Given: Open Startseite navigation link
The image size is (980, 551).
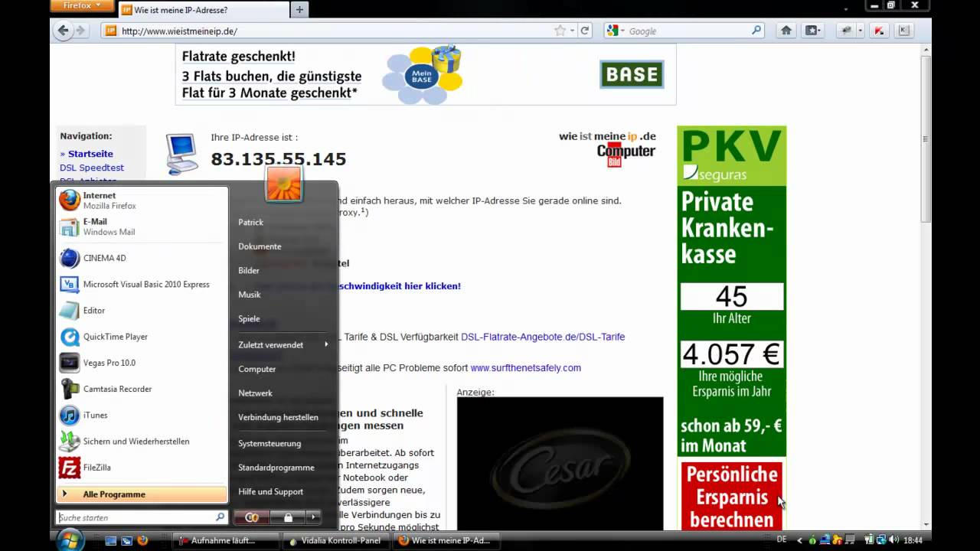Looking at the screenshot, I should pos(90,154).
